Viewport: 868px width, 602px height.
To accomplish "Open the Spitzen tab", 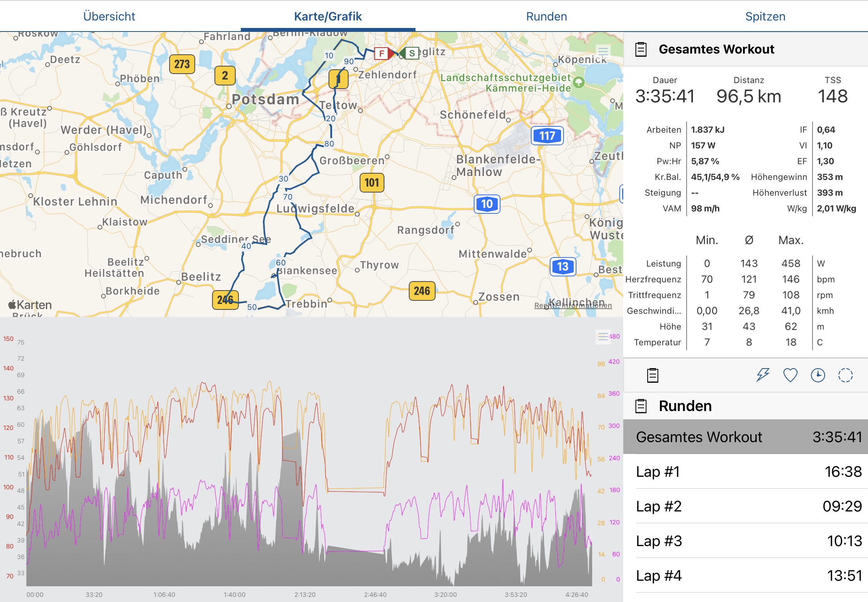I will 765,16.
